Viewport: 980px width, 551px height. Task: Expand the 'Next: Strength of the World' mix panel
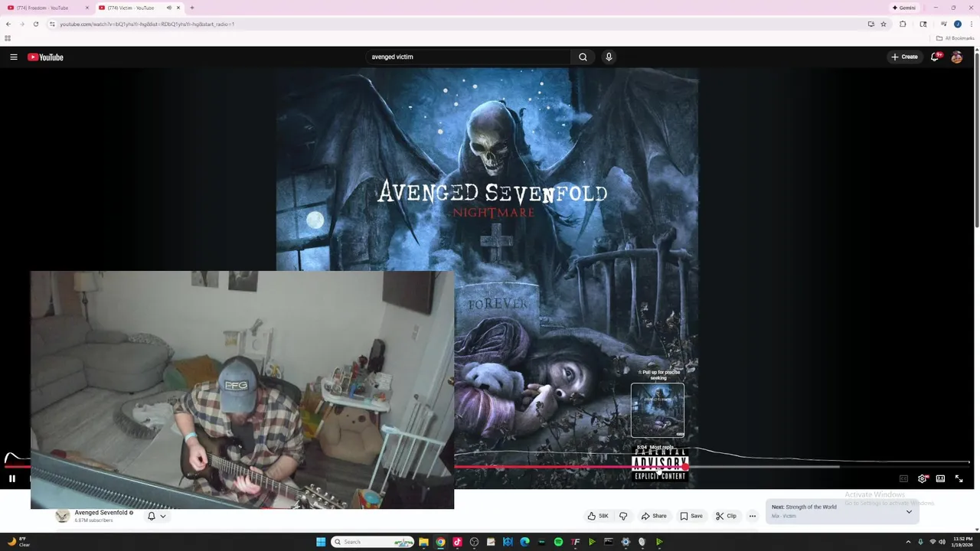pos(909,511)
